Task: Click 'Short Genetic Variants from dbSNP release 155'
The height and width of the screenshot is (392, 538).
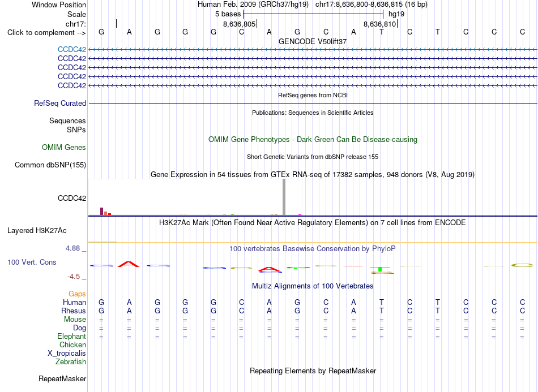Action: click(313, 157)
